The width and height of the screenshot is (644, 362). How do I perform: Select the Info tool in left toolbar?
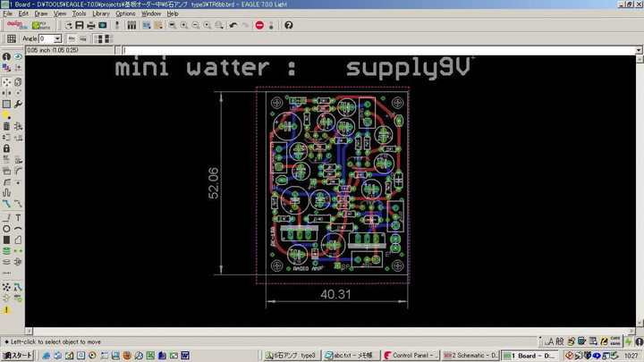pyautogui.click(x=7, y=57)
